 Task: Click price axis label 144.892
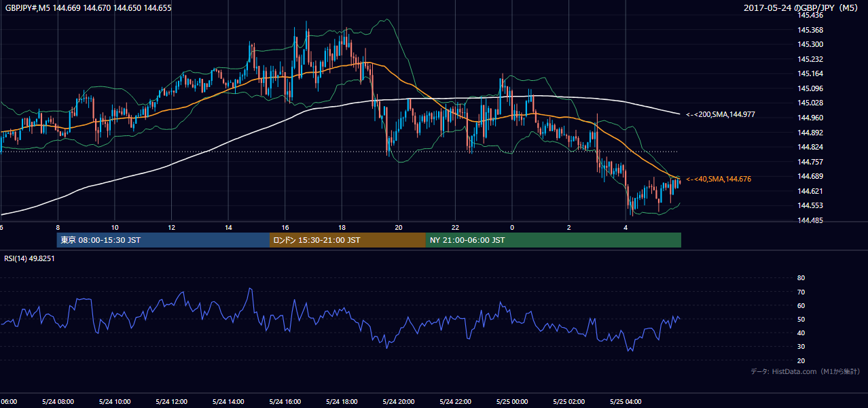(x=810, y=133)
